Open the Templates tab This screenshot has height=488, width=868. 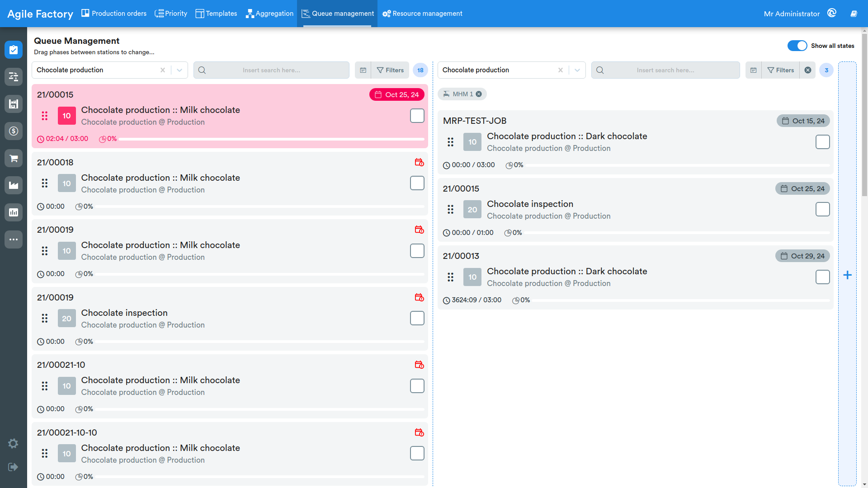click(x=216, y=14)
